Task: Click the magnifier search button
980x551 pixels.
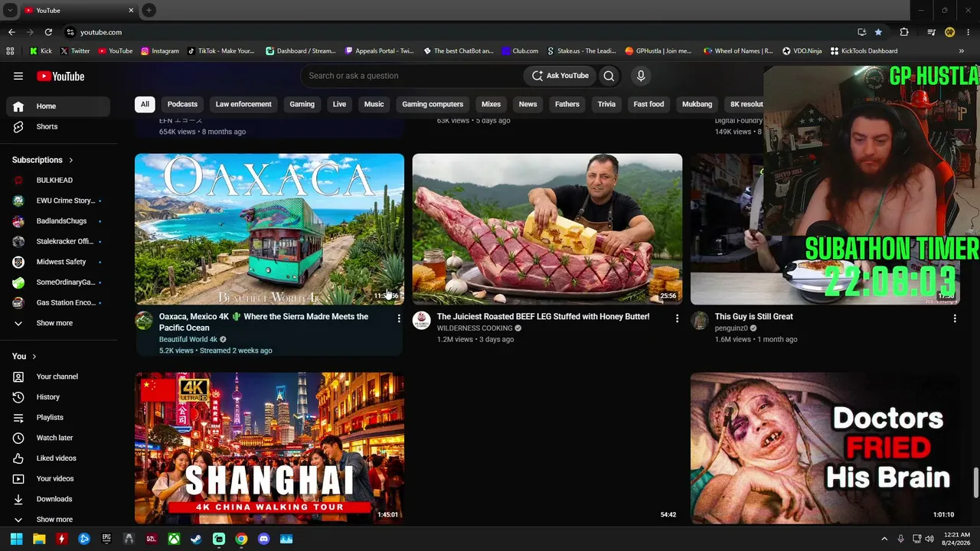Action: pyautogui.click(x=609, y=76)
